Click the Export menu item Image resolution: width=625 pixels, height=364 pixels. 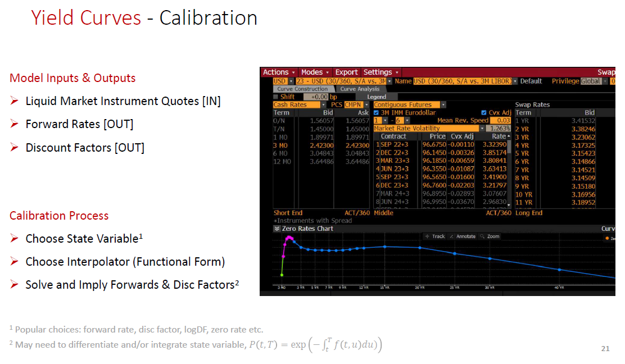point(346,72)
